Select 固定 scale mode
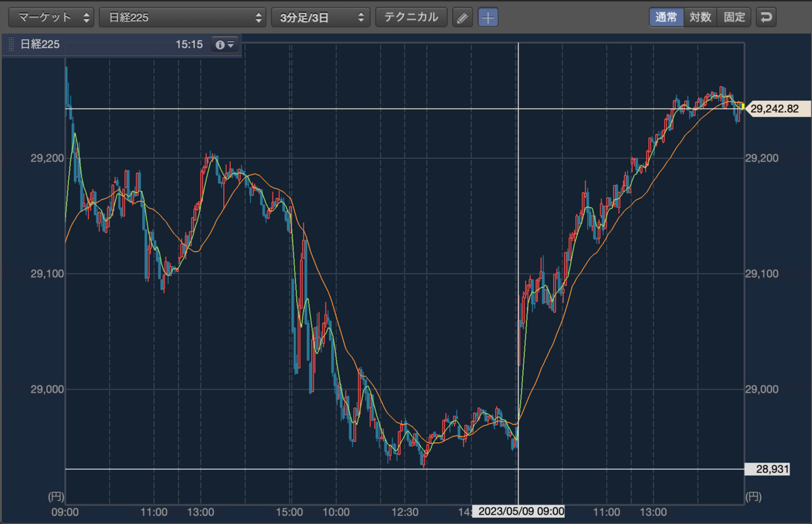Viewport: 812px width, 524px height. [x=734, y=17]
